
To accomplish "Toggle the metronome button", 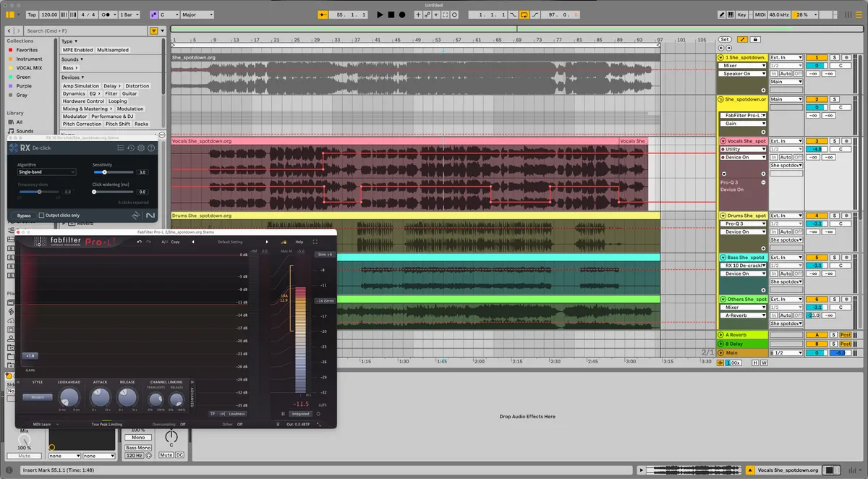I will [x=109, y=14].
